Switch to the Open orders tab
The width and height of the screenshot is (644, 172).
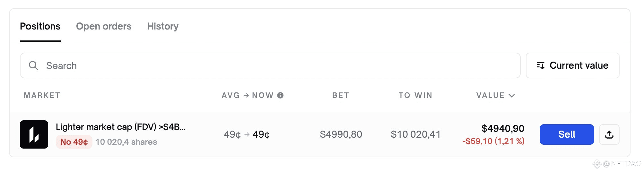point(104,26)
